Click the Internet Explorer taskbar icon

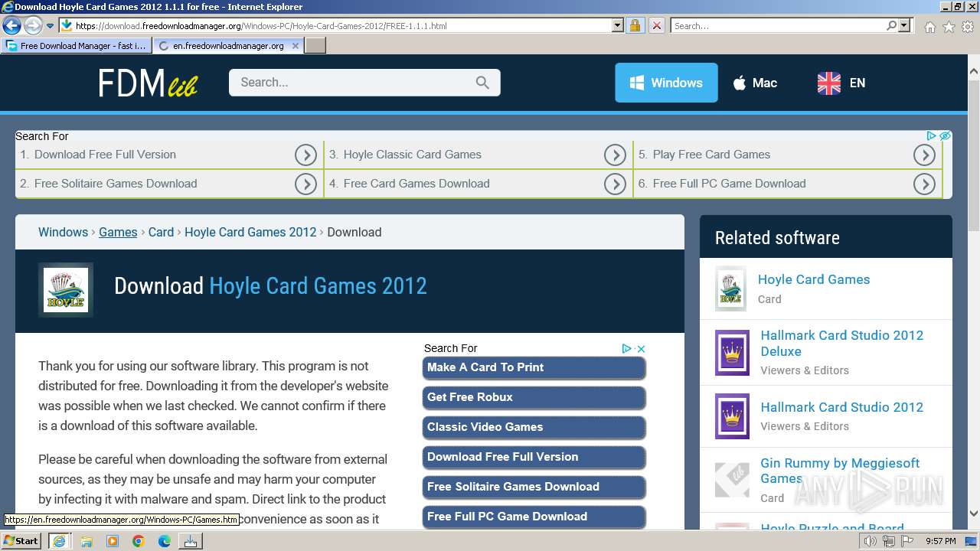point(60,541)
